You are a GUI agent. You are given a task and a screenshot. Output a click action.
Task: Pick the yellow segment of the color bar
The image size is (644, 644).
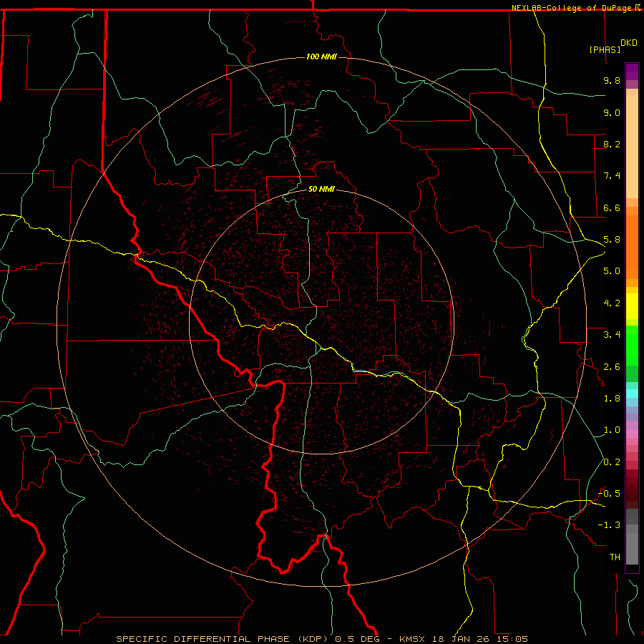click(x=632, y=306)
